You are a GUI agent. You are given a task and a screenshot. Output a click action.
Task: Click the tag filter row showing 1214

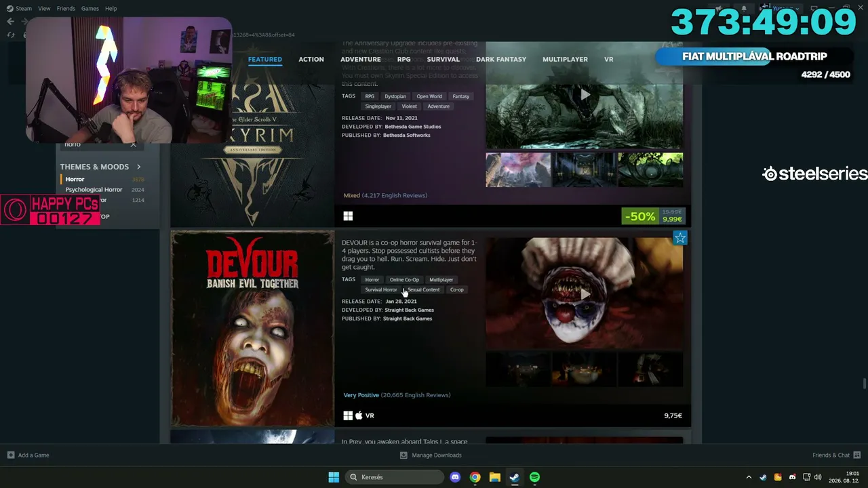102,201
